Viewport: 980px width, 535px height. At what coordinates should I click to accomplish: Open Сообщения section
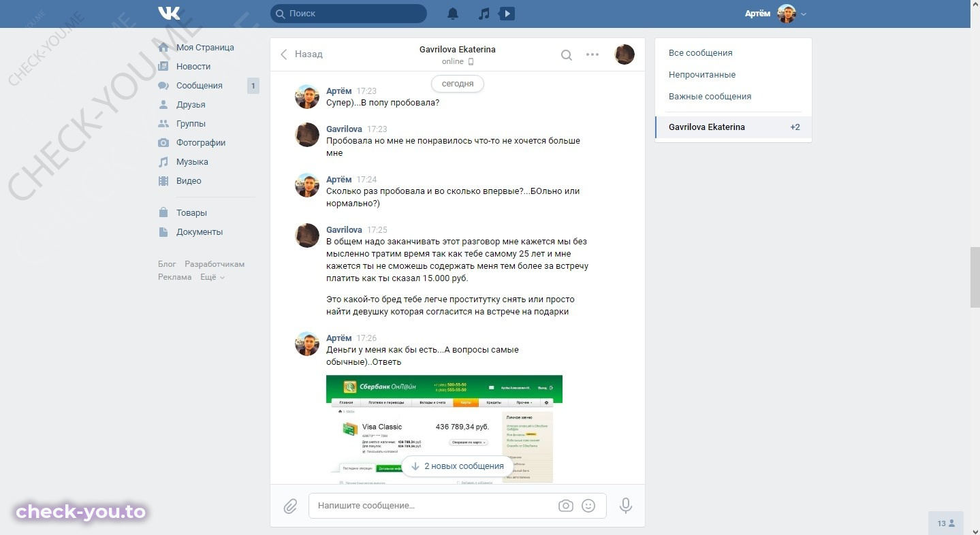200,86
